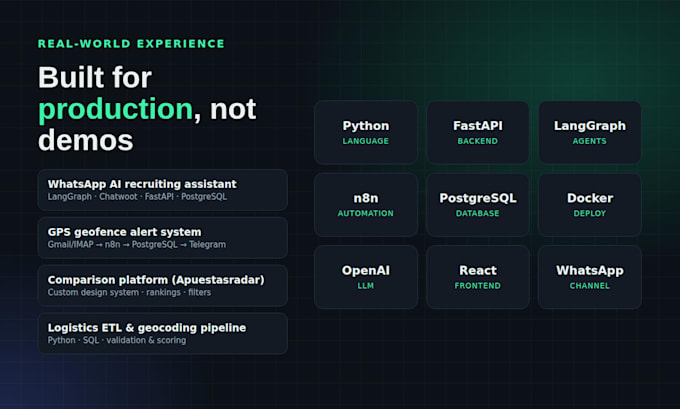Select the React frontend card
The width and height of the screenshot is (680, 409).
tap(477, 277)
